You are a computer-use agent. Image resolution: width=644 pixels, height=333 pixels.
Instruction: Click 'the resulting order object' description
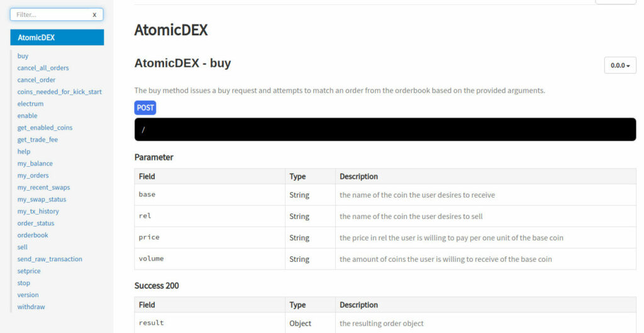(382, 323)
